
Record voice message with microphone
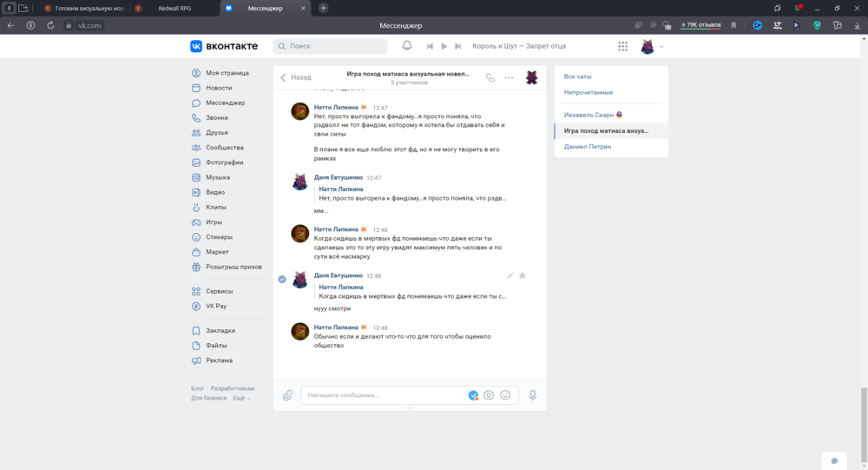[533, 395]
